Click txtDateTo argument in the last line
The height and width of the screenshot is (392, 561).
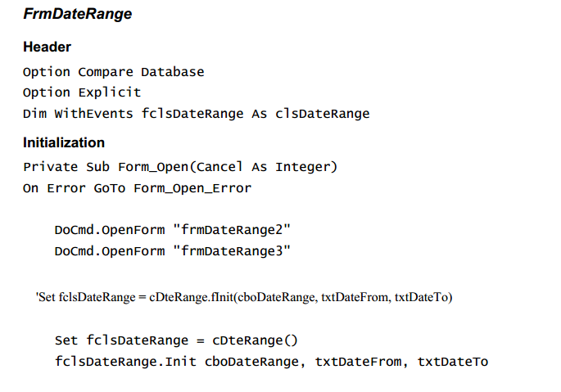tap(453, 362)
